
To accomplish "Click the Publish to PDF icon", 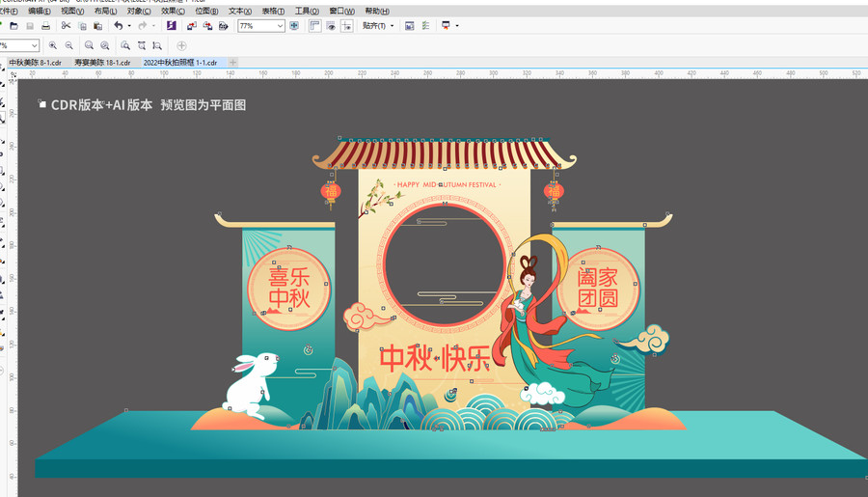I will pyautogui.click(x=224, y=25).
